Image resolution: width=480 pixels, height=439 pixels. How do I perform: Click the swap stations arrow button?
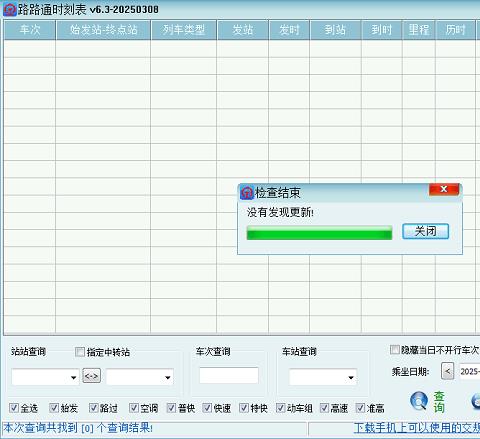(91, 376)
